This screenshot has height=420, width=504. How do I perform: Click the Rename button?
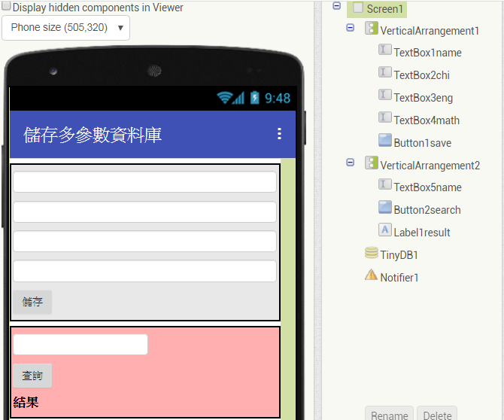pos(389,414)
